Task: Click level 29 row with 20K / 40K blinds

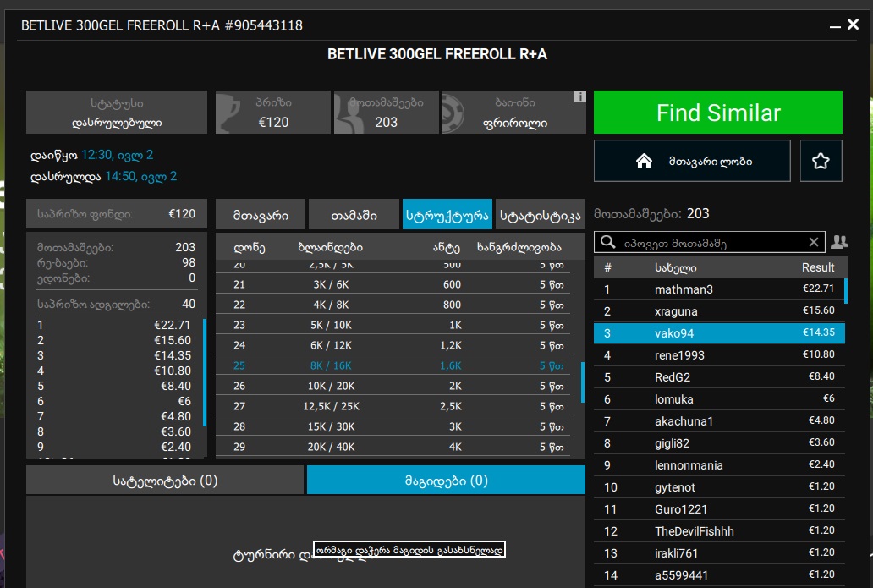Action: click(x=393, y=447)
